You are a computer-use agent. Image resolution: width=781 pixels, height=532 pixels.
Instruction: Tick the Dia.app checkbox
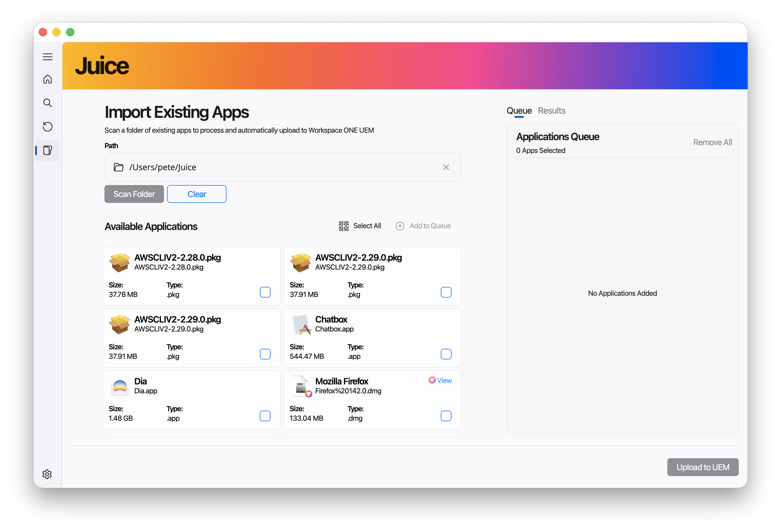point(265,416)
